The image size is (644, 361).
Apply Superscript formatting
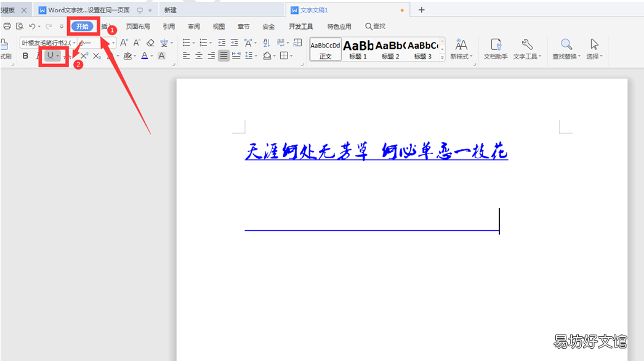84,56
